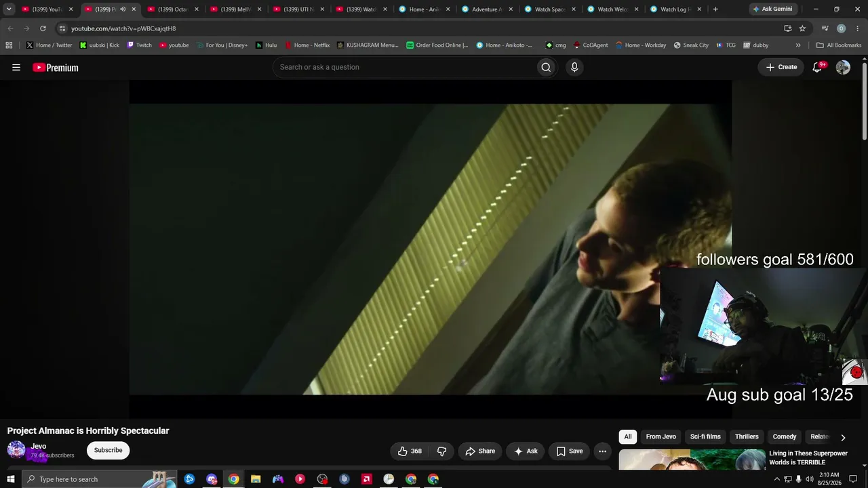Open taskbar volume speaker icon

pyautogui.click(x=809, y=479)
